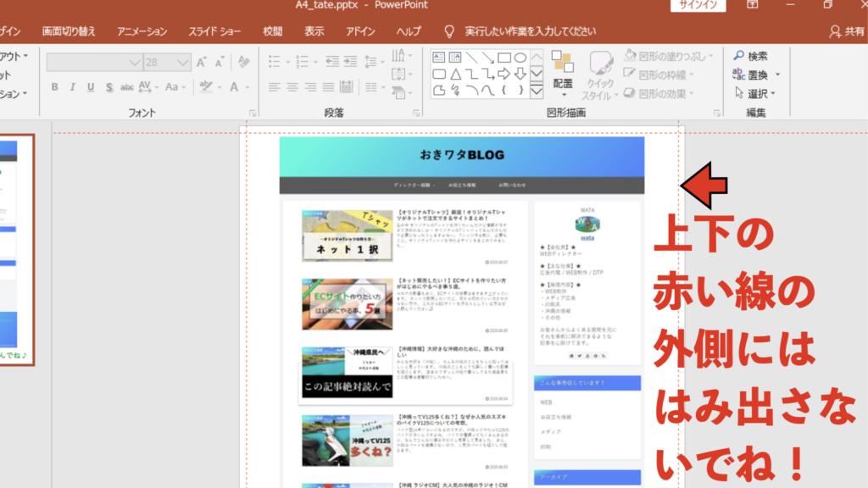This screenshot has width=868, height=488.
Task: Toggle Italic formatting
Action: [x=73, y=86]
